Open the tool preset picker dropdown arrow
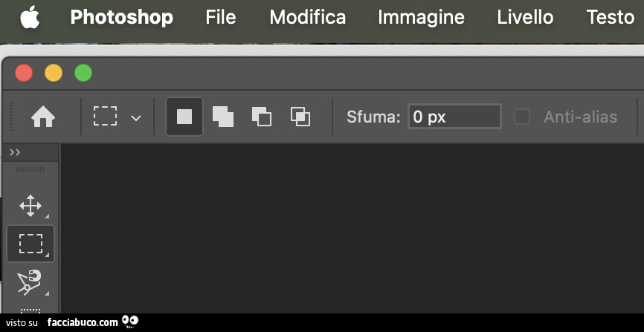Screen dimensions: 644x332 pos(136,117)
